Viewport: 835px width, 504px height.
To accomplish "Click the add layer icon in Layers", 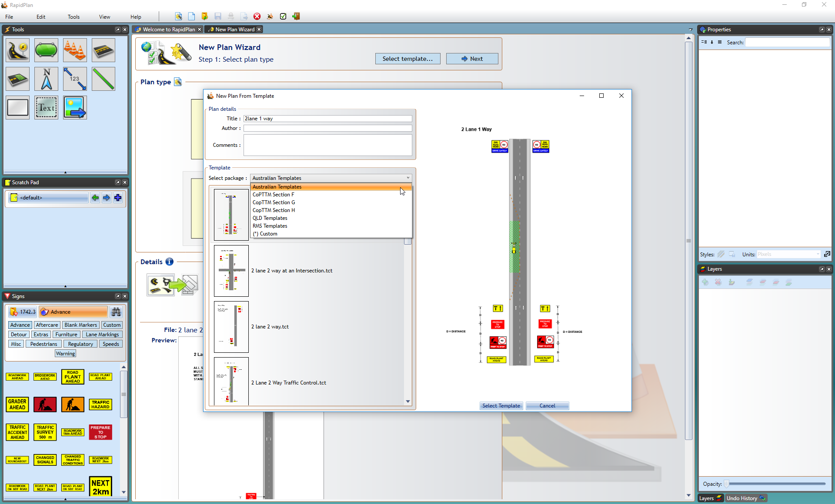I will [705, 282].
